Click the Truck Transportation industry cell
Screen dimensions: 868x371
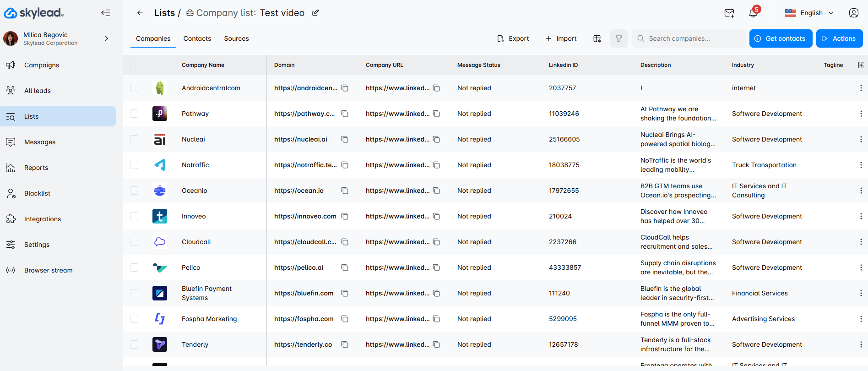(x=764, y=165)
